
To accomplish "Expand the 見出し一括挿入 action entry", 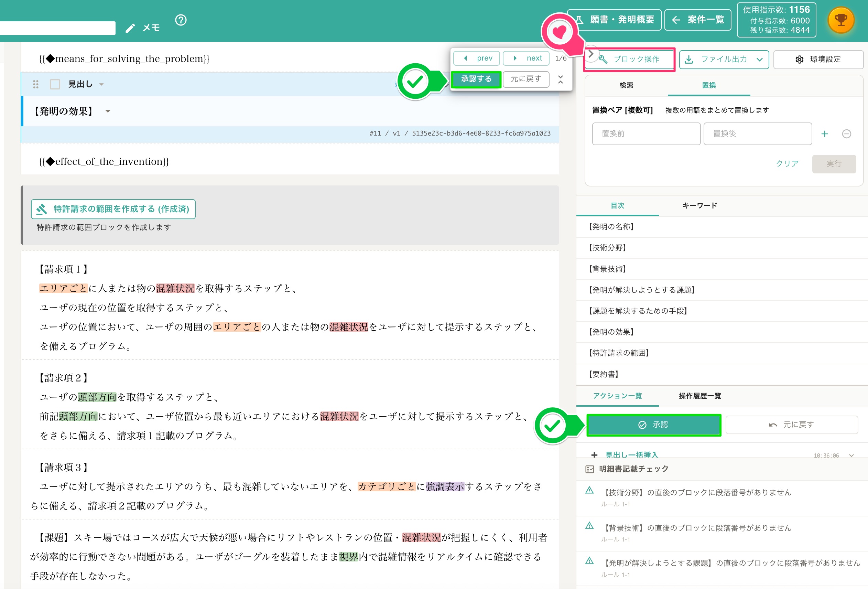I will tap(851, 455).
